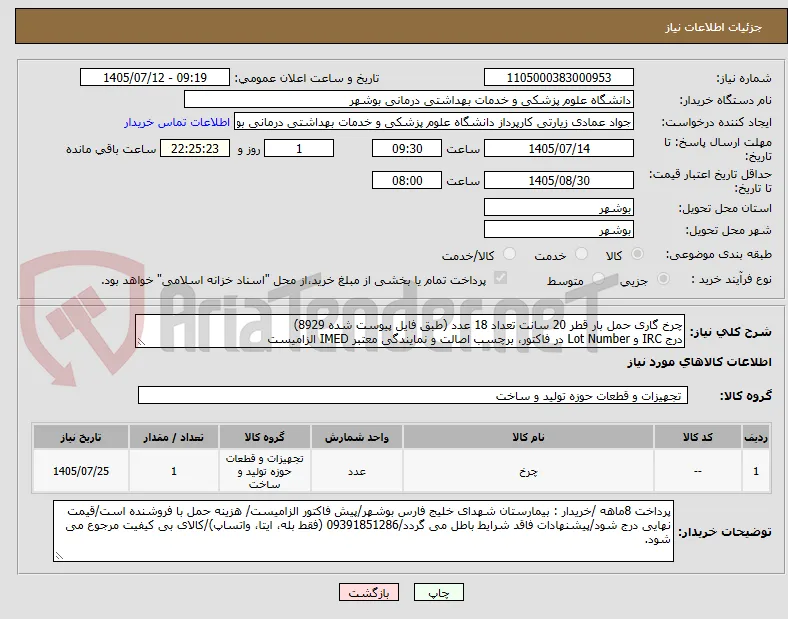Click the announcement date field 1405/07/12 - 09:19
788x619 pixels.
pyautogui.click(x=155, y=77)
